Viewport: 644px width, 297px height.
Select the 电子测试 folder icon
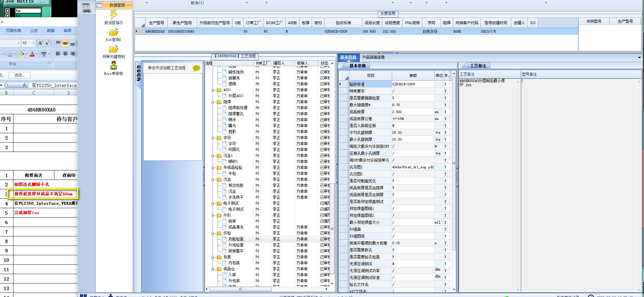pos(219,203)
